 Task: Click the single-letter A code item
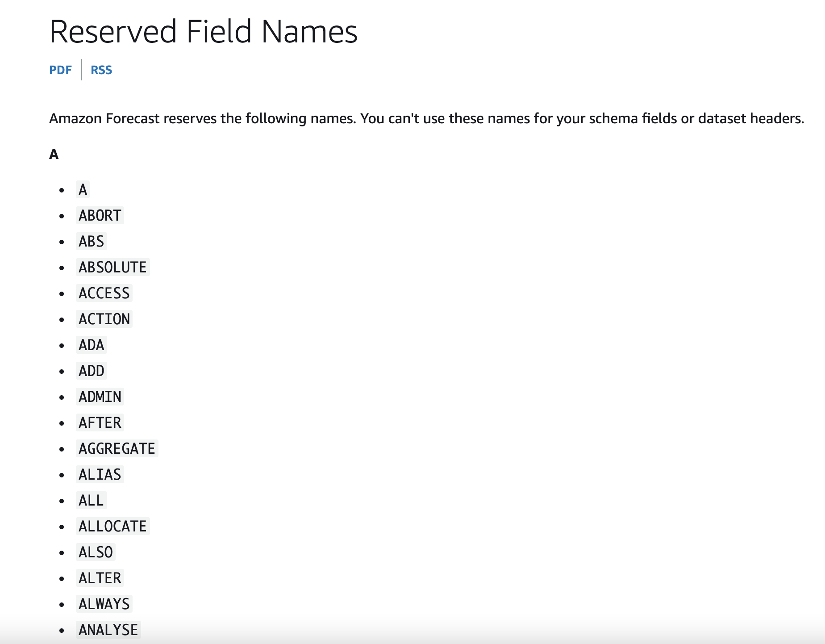[83, 190]
